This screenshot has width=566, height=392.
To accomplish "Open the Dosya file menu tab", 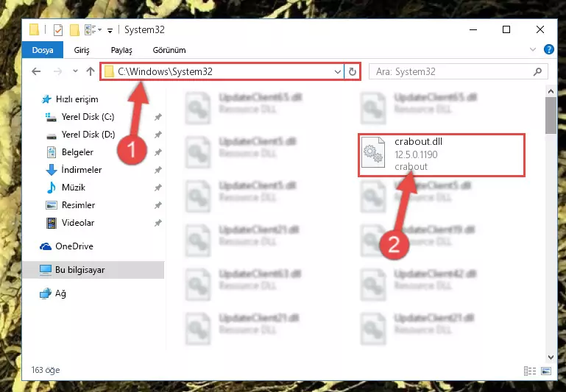I will [43, 50].
